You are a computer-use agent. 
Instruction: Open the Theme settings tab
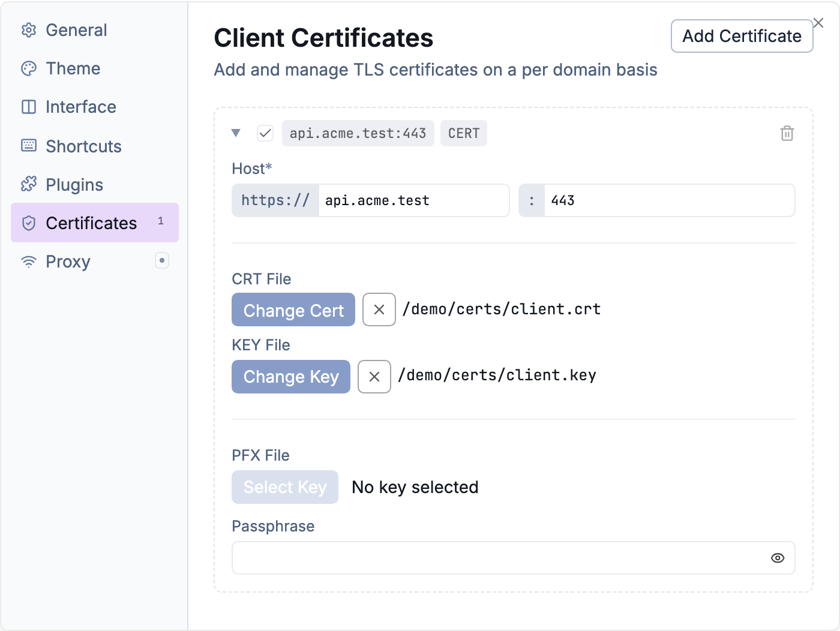[x=95, y=68]
